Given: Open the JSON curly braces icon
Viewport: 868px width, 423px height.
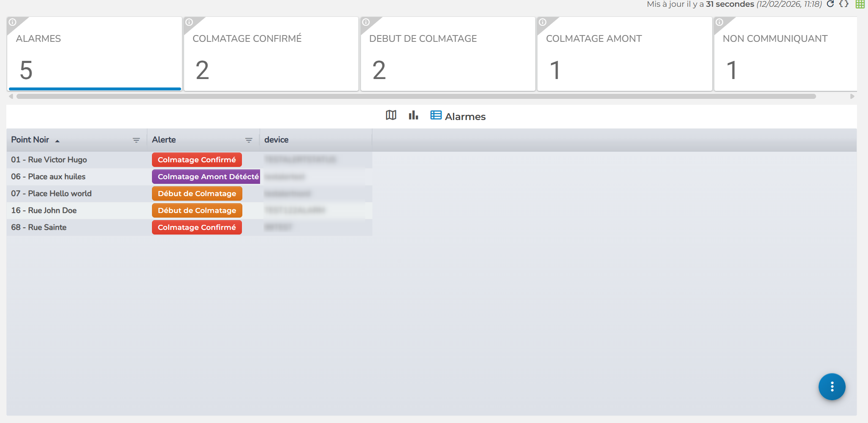Looking at the screenshot, I should [844, 4].
